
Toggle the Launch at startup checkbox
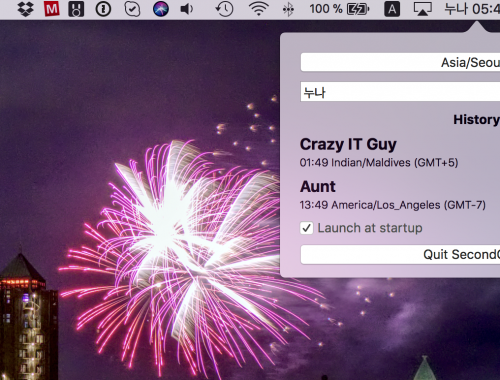tap(307, 228)
